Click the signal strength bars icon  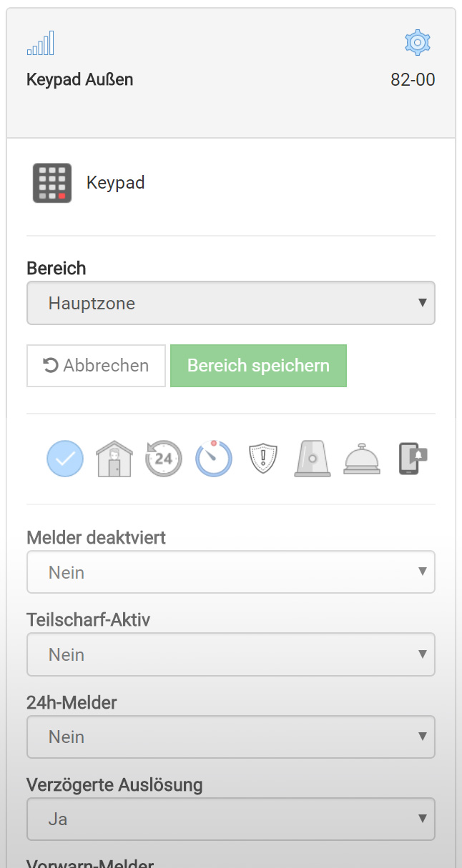point(41,44)
